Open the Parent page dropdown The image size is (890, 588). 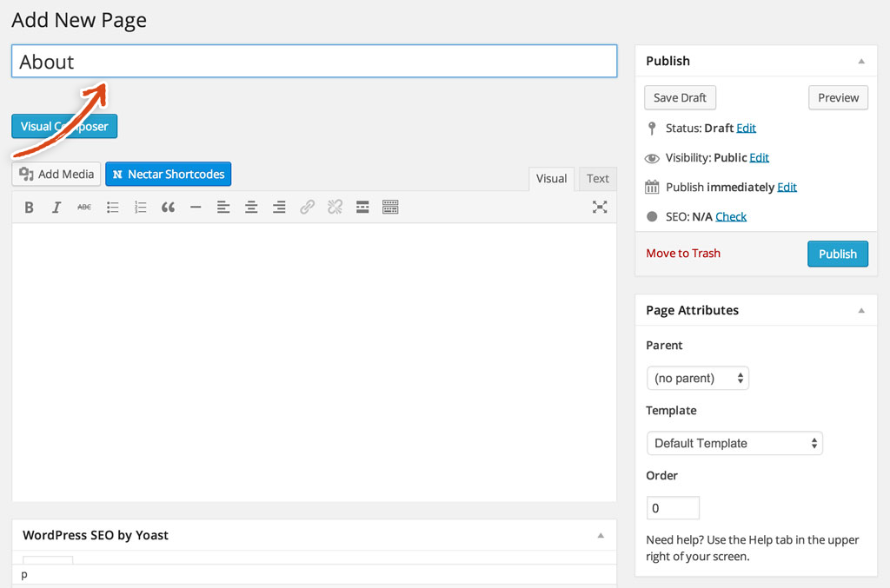[x=698, y=378]
